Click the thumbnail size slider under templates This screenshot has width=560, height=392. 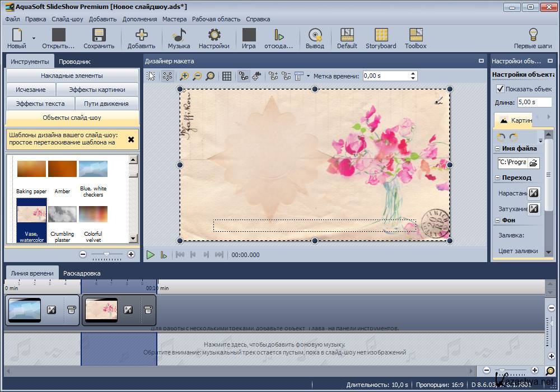point(106,254)
